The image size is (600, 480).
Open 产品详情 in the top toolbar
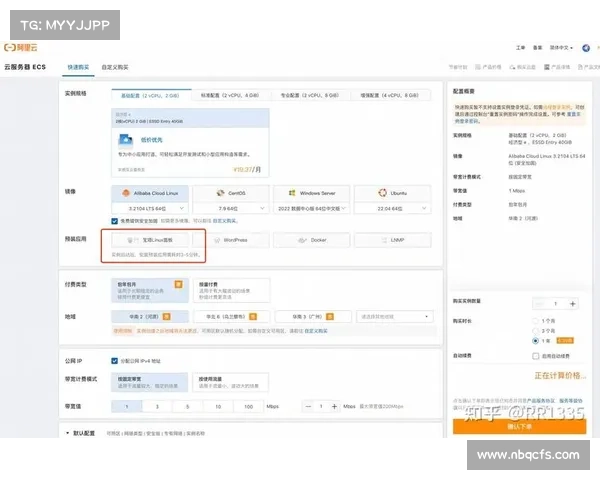click(557, 67)
